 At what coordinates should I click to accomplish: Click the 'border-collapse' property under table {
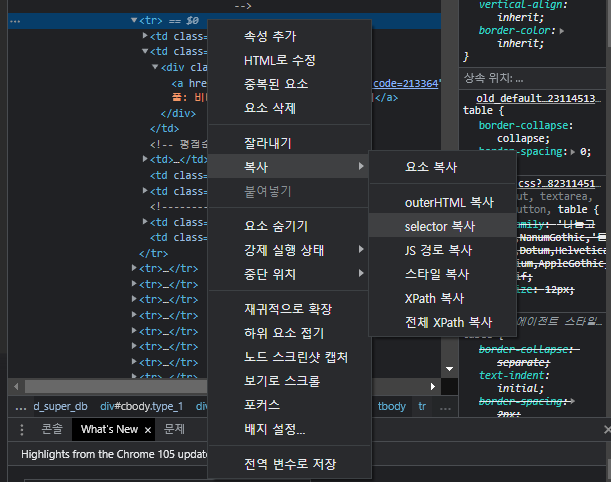pyautogui.click(x=523, y=125)
